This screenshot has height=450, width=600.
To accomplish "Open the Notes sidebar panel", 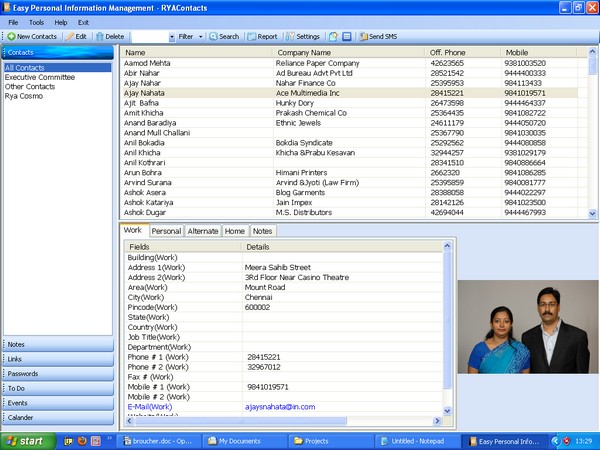I will [x=58, y=344].
